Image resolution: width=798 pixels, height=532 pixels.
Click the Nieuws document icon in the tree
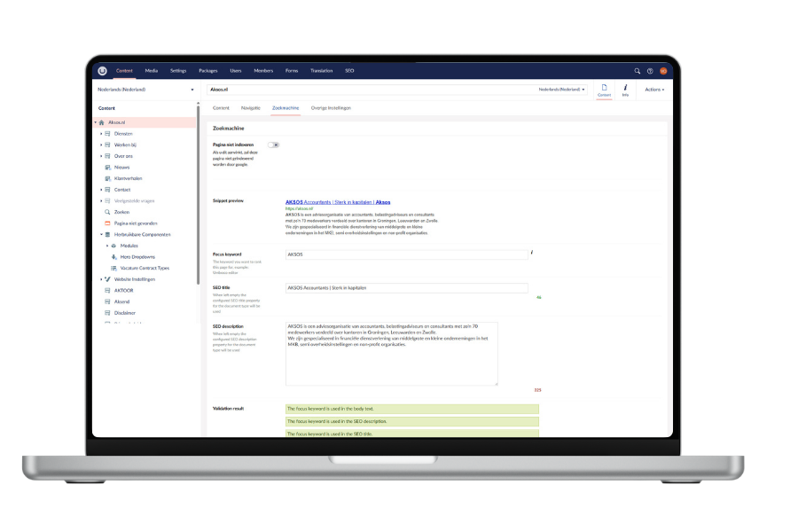[107, 167]
